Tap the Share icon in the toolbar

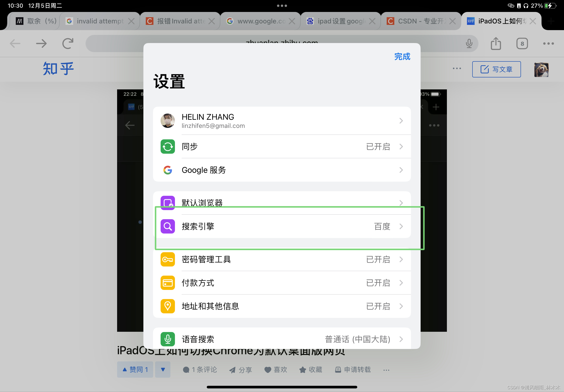pos(496,44)
